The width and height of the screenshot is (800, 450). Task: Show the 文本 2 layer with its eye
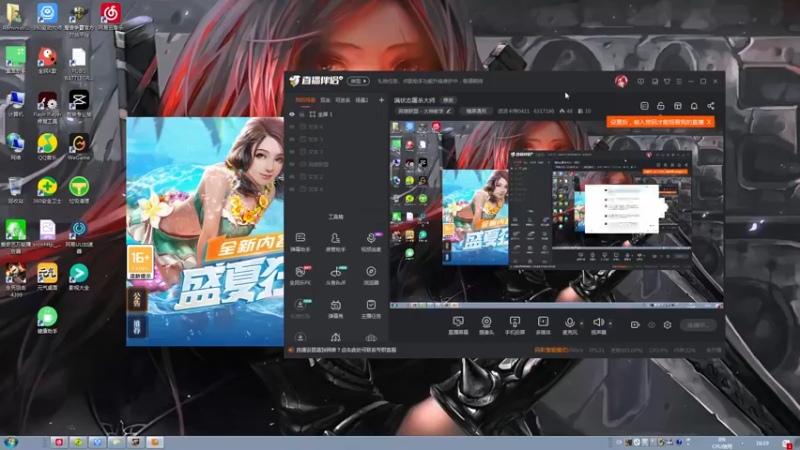coord(292,177)
